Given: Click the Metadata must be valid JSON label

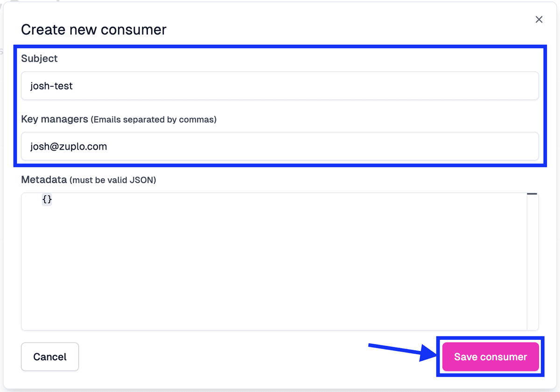Looking at the screenshot, I should (x=89, y=180).
